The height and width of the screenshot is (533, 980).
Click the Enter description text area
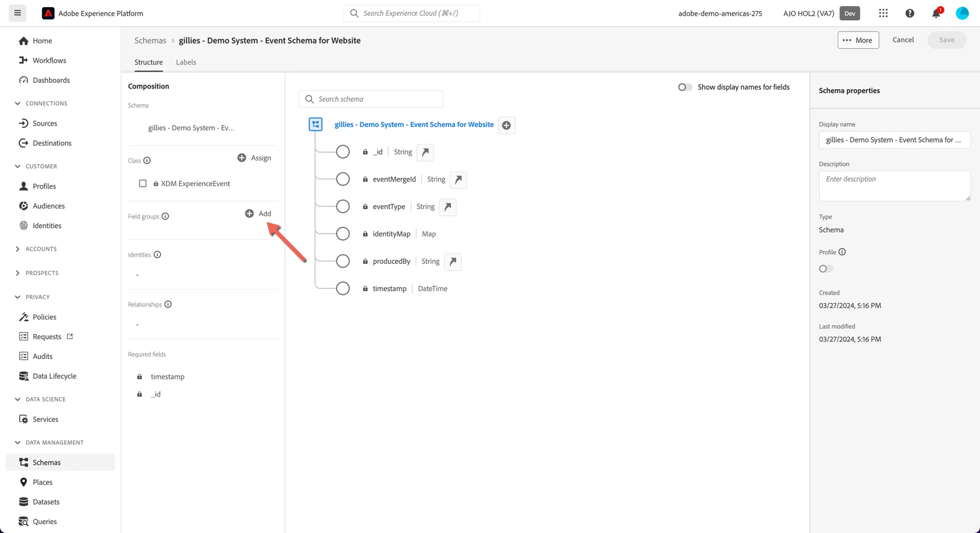pyautogui.click(x=895, y=186)
